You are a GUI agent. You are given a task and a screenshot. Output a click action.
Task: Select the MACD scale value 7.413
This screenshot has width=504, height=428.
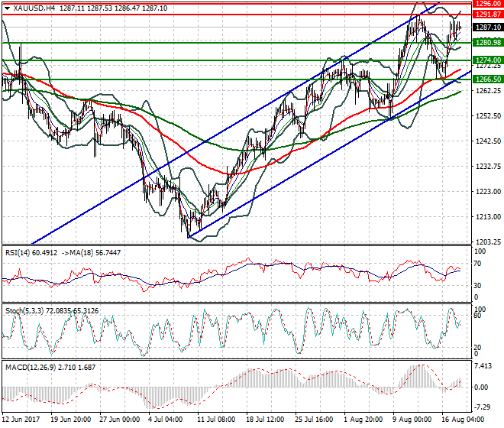pos(483,366)
